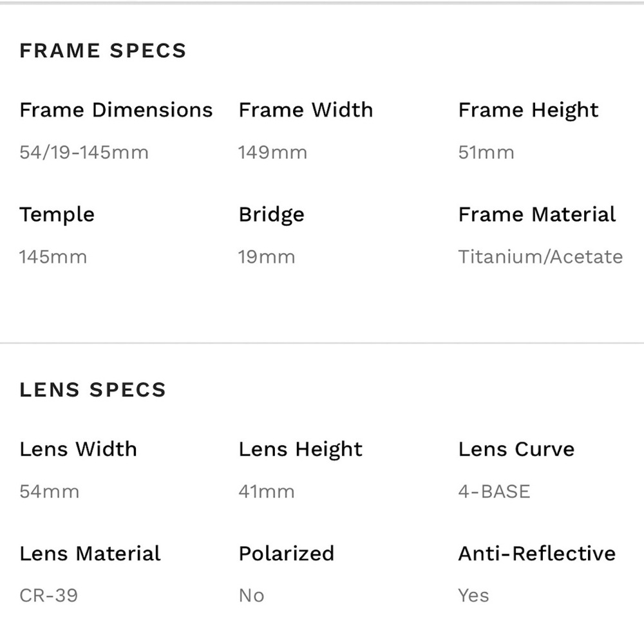Screen dimensions: 644x644
Task: Click the Frame Material label
Action: pos(537,214)
